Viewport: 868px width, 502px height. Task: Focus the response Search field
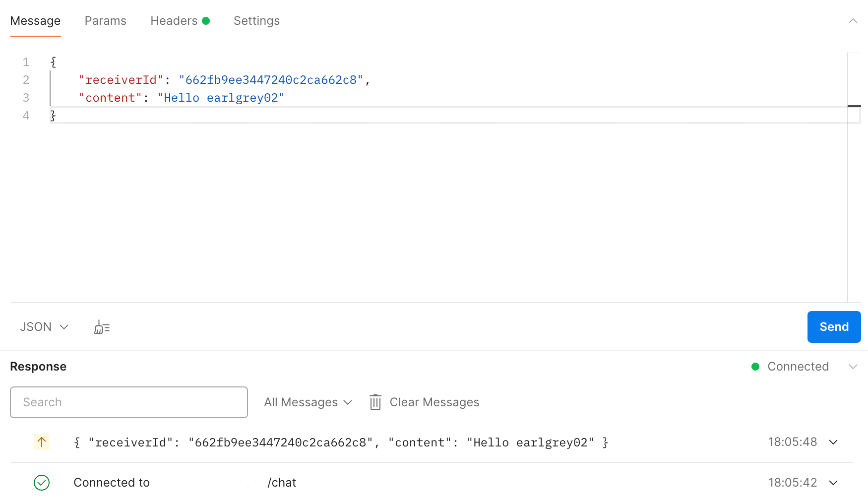coord(129,402)
